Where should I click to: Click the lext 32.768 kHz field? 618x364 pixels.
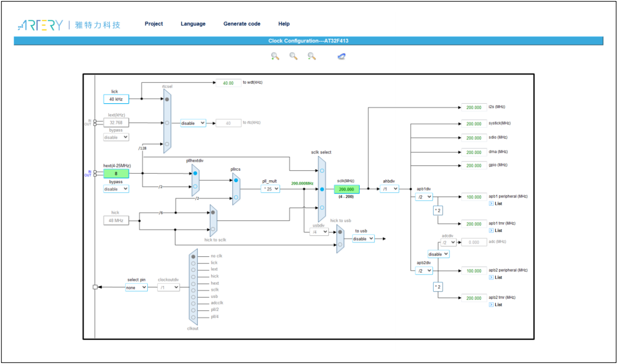tap(116, 122)
